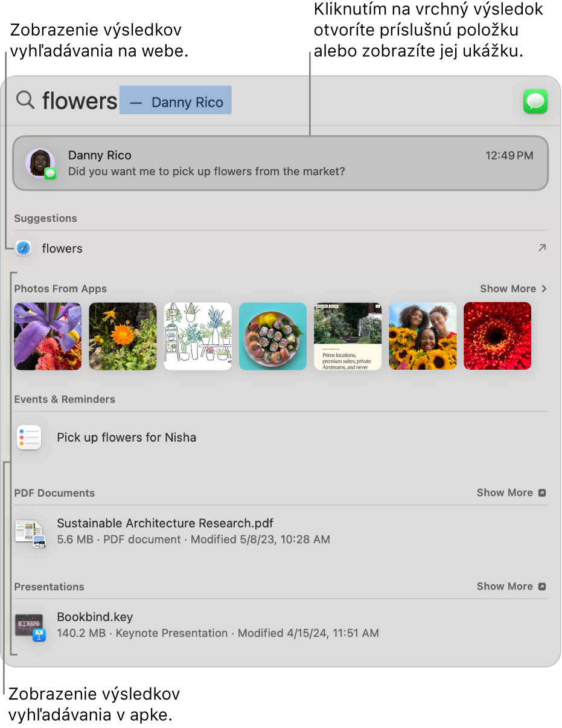Click the message text about flowers from market

tap(206, 172)
